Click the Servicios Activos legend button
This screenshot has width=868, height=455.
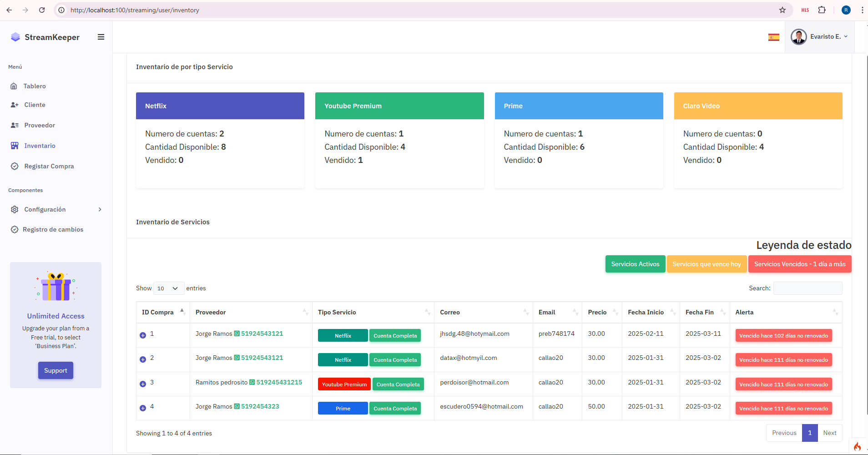[x=635, y=264]
